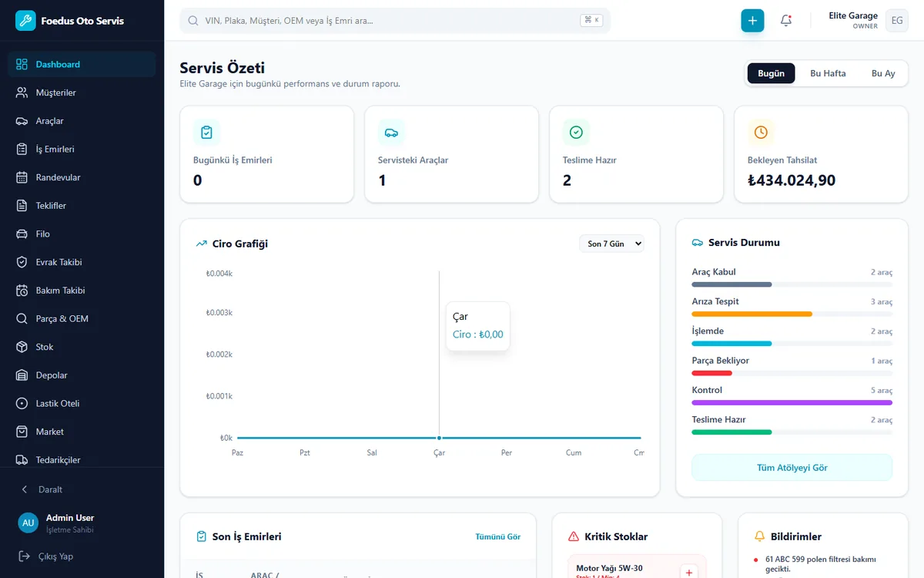Open the Elite Garage account menu
This screenshot has width=924, height=578.
click(x=868, y=21)
